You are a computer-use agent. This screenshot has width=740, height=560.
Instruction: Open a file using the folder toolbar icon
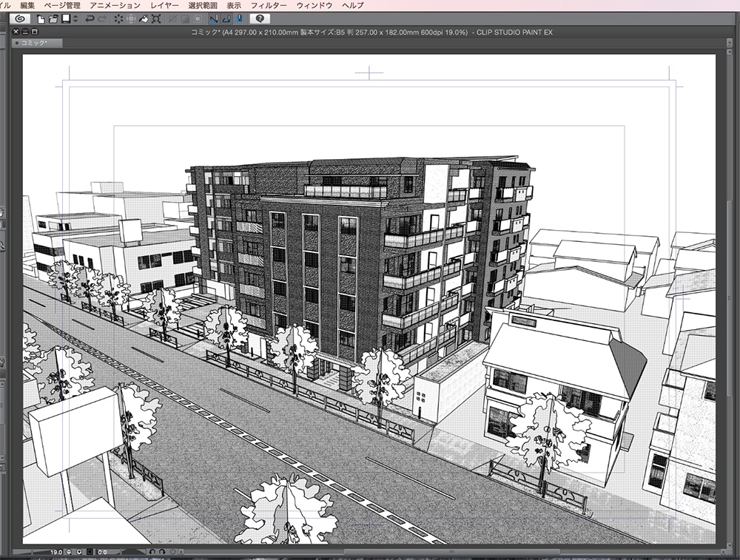point(53,21)
